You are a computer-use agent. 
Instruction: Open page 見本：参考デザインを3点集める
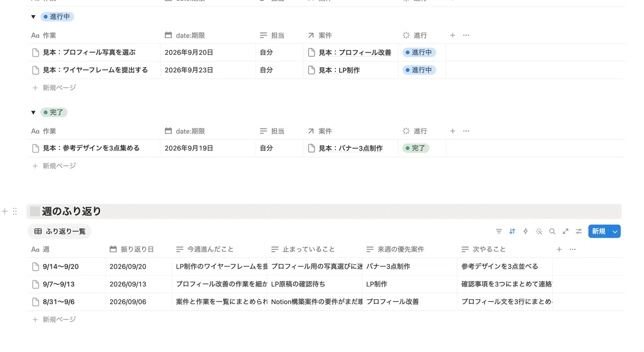point(91,148)
